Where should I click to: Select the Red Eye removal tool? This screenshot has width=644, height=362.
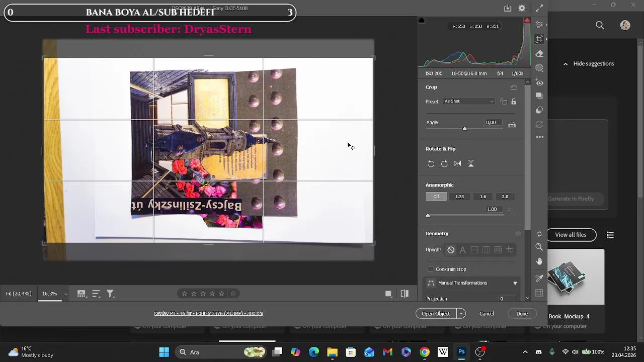pyautogui.click(x=539, y=82)
